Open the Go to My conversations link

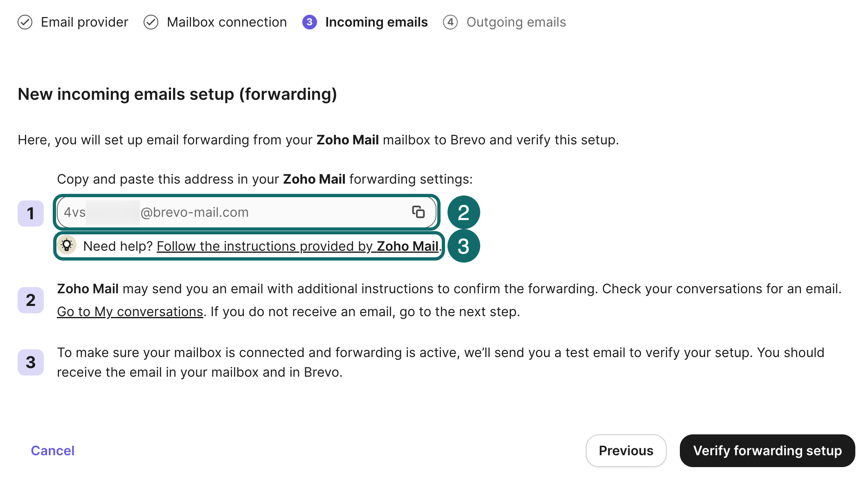click(x=130, y=311)
